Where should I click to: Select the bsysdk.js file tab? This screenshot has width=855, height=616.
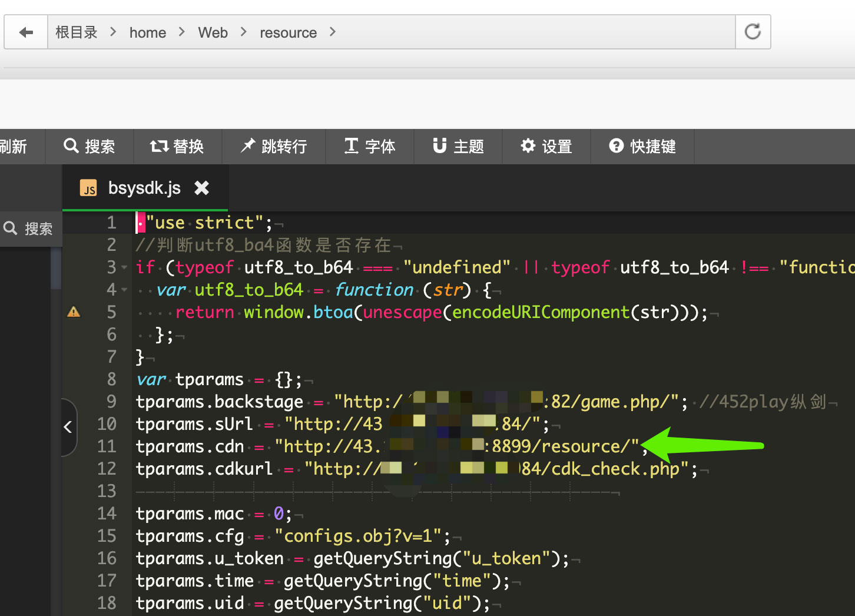pos(144,188)
